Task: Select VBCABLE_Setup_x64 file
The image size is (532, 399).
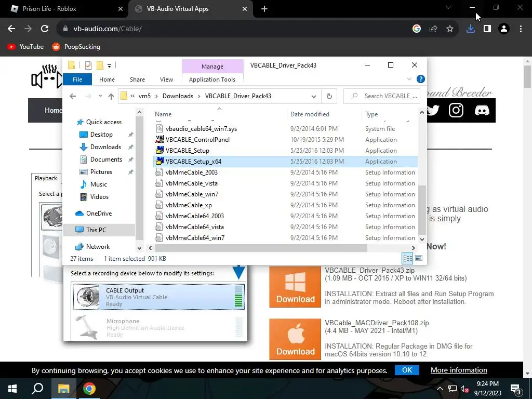Action: pos(285,162)
